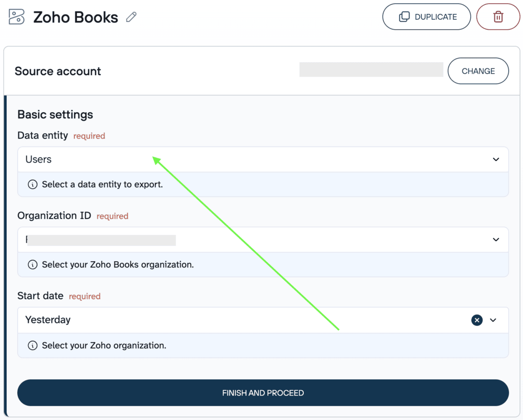Image resolution: width=523 pixels, height=420 pixels.
Task: Click the info icon beside the Start date hint
Action: 32,345
